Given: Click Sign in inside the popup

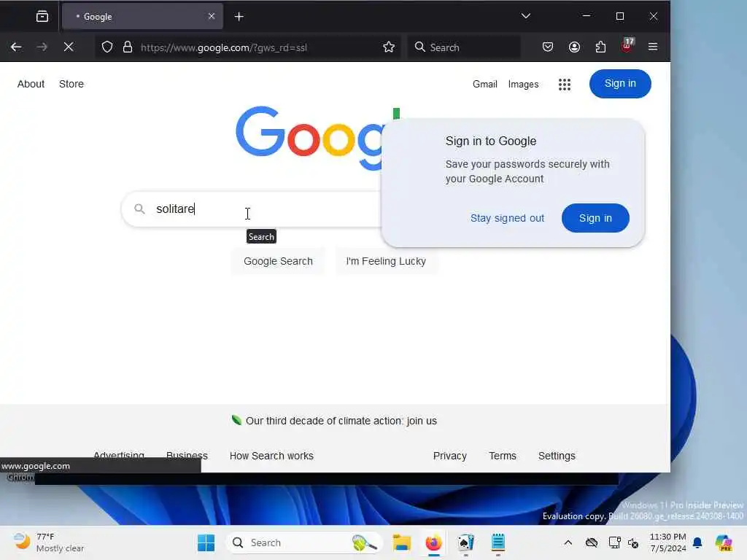Looking at the screenshot, I should click(x=595, y=218).
